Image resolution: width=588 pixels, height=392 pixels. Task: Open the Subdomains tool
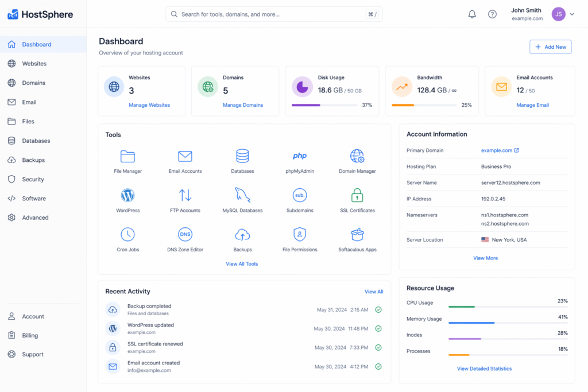[x=300, y=200]
